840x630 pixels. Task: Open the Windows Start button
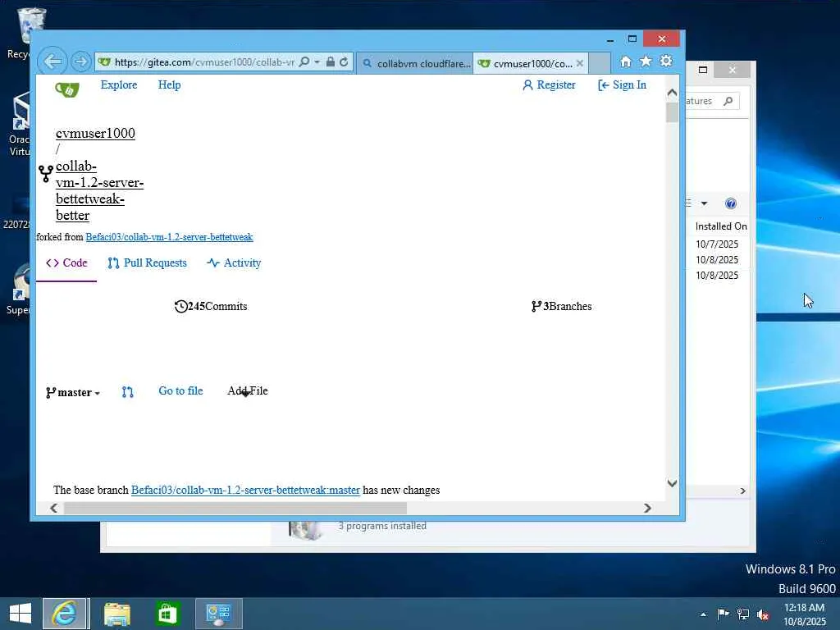pos(21,614)
